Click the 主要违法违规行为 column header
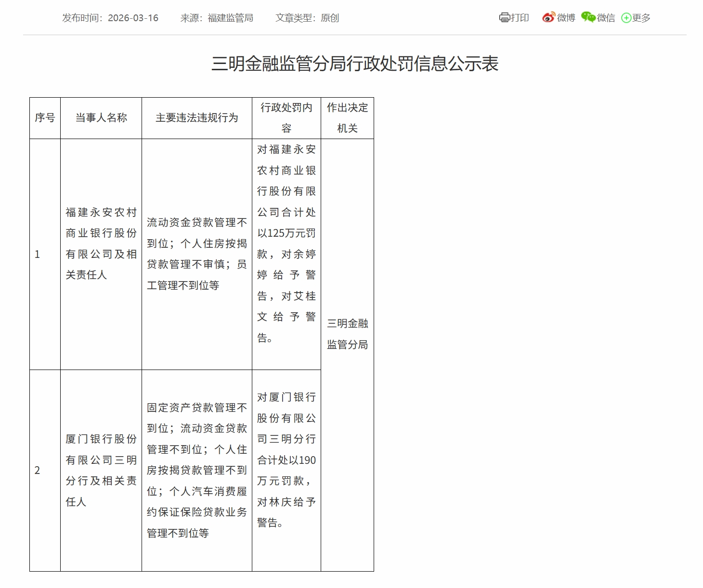The image size is (703, 588). point(196,117)
